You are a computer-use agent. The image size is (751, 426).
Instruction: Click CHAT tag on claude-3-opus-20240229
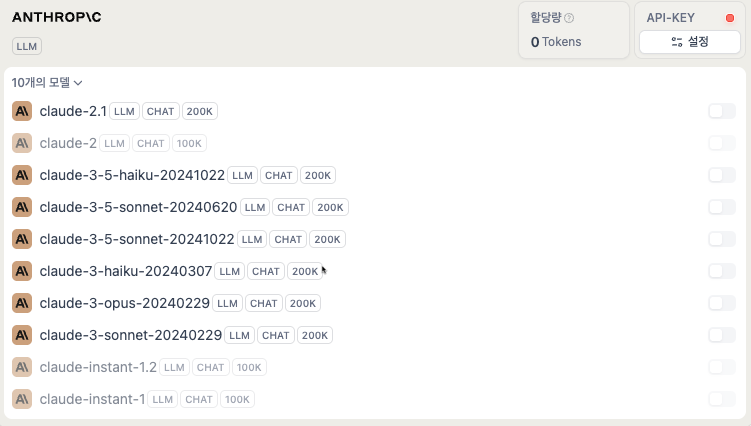pos(264,303)
